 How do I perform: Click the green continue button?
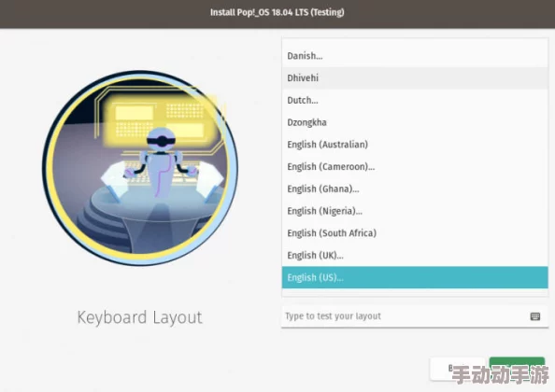click(517, 368)
